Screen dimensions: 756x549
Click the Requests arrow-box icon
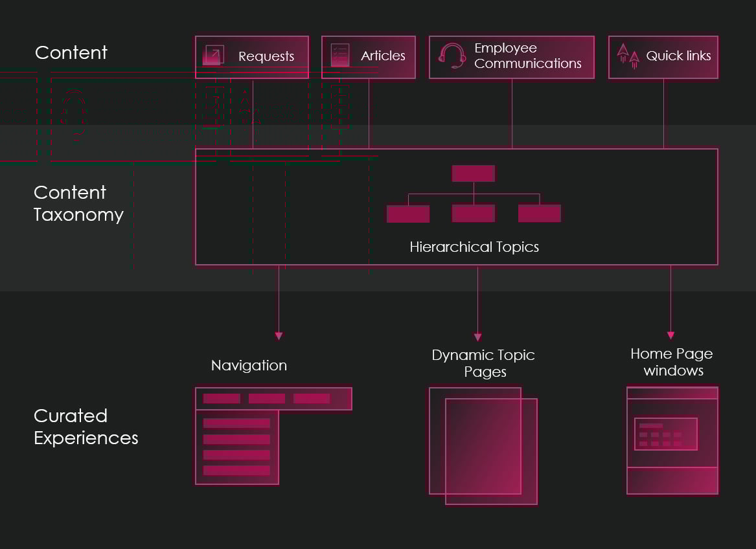(x=214, y=55)
